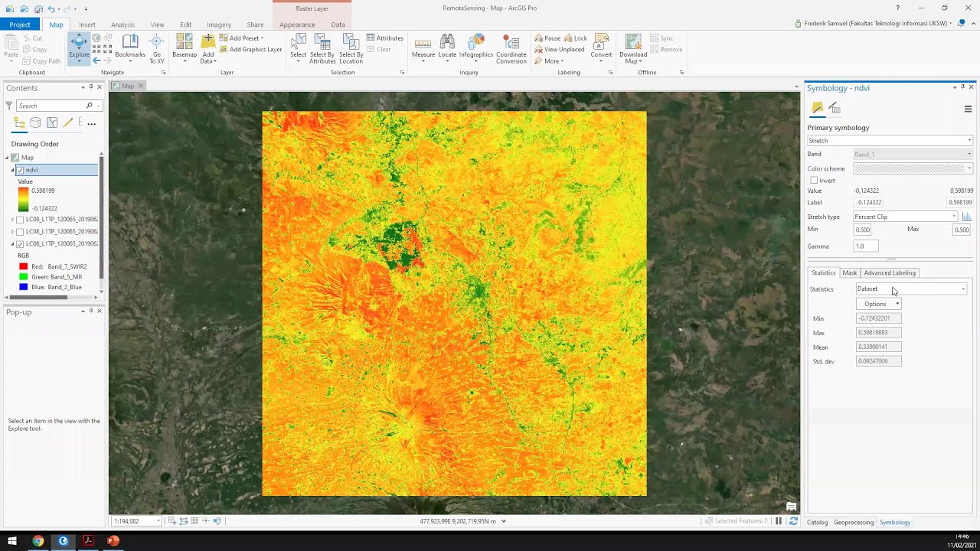Open the Primary symbology Stretch dropdown
The image size is (980, 551).
tap(890, 141)
